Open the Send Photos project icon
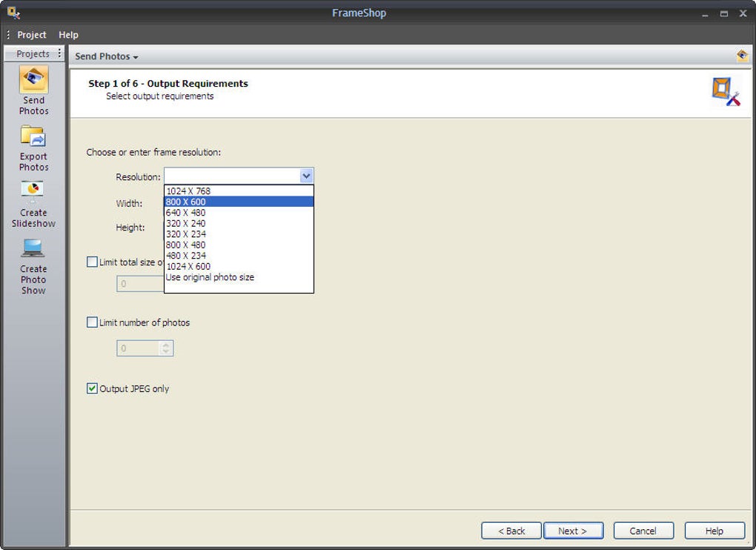756x550 pixels. (33, 90)
